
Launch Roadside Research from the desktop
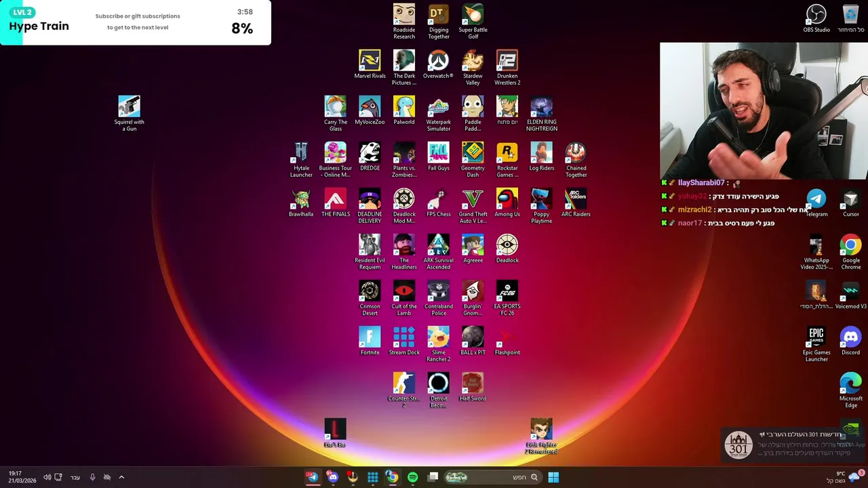pyautogui.click(x=404, y=21)
